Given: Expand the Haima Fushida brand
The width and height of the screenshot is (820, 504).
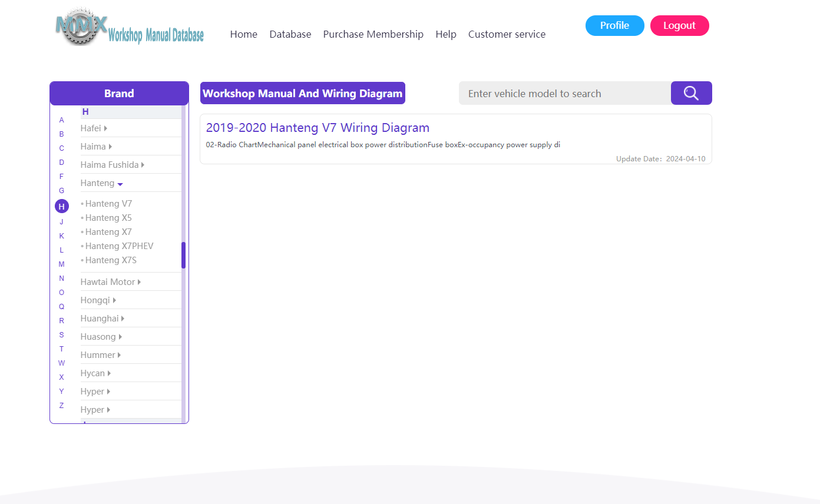Looking at the screenshot, I should pyautogui.click(x=113, y=165).
